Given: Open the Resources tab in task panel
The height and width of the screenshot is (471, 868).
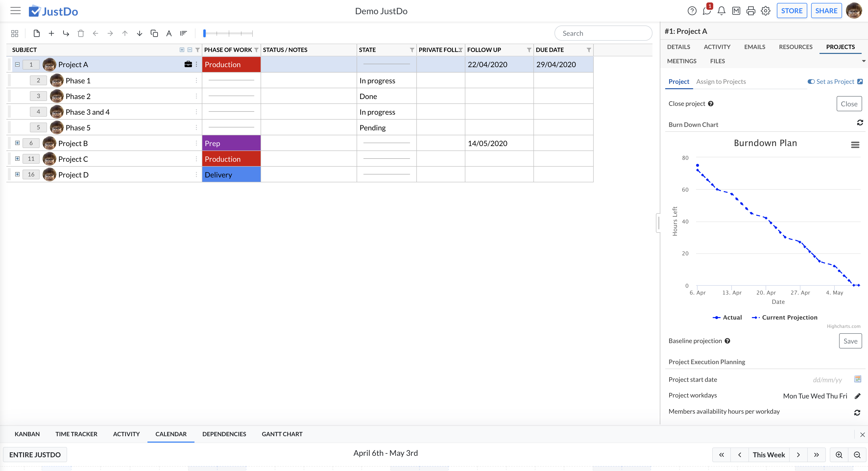Looking at the screenshot, I should point(795,47).
